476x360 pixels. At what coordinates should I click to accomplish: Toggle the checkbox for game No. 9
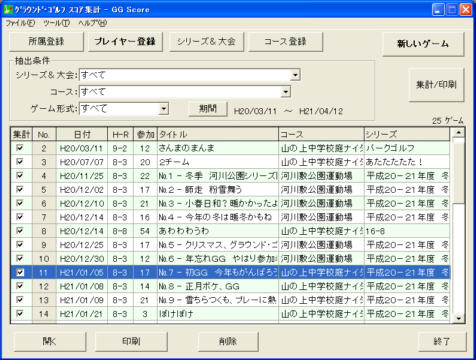coord(20,244)
